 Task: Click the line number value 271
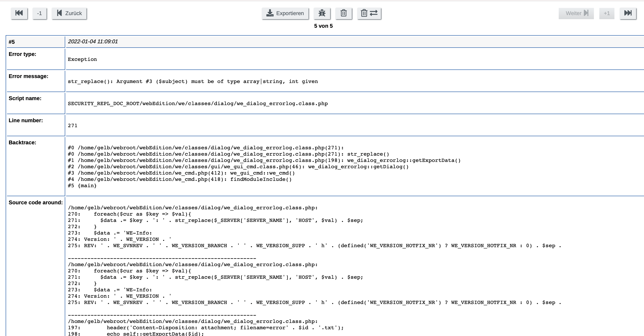coord(72,125)
